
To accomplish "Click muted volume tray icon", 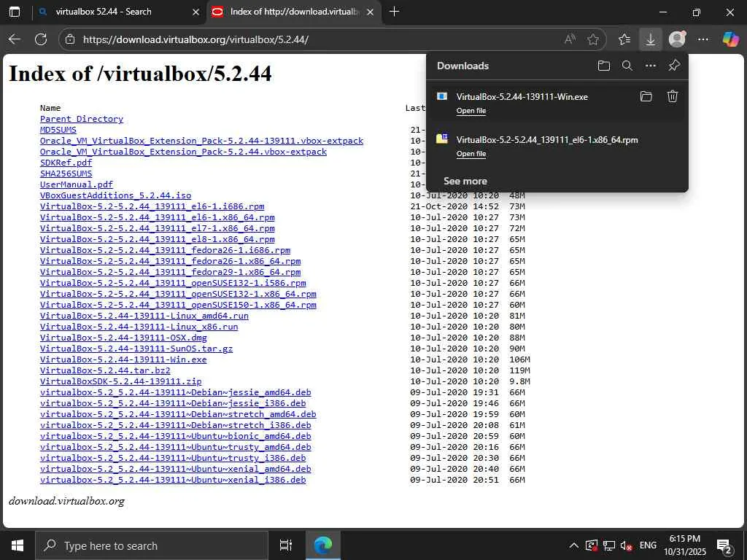I will pos(626,545).
